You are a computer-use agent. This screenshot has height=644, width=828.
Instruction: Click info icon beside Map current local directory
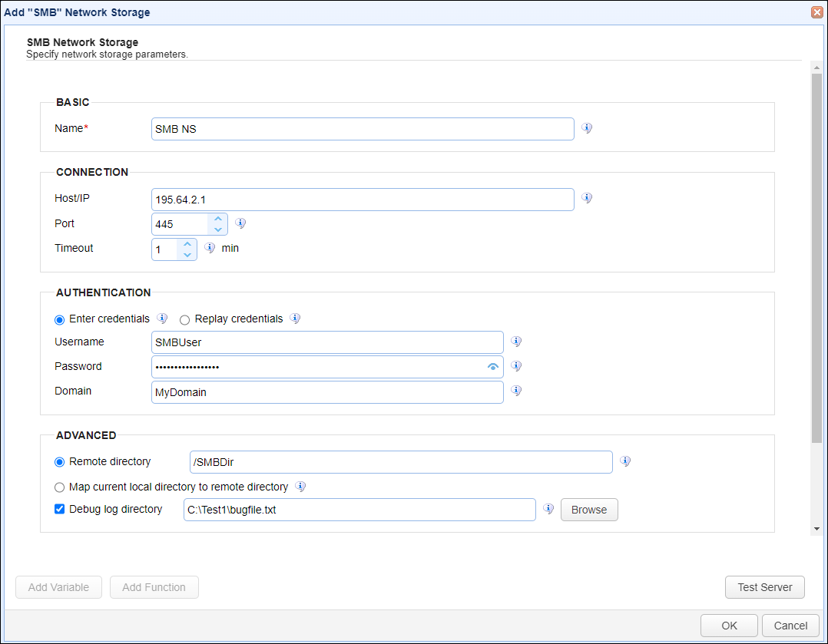pos(300,486)
